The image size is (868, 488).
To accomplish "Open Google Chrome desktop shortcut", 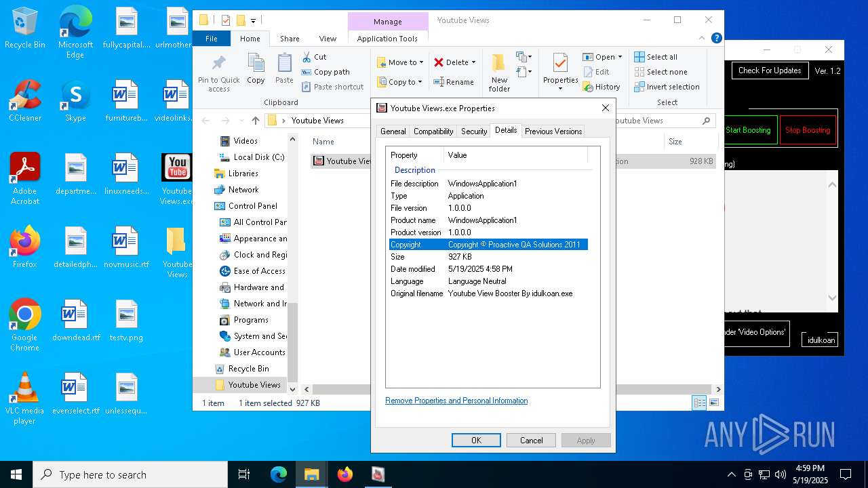I will tap(25, 325).
